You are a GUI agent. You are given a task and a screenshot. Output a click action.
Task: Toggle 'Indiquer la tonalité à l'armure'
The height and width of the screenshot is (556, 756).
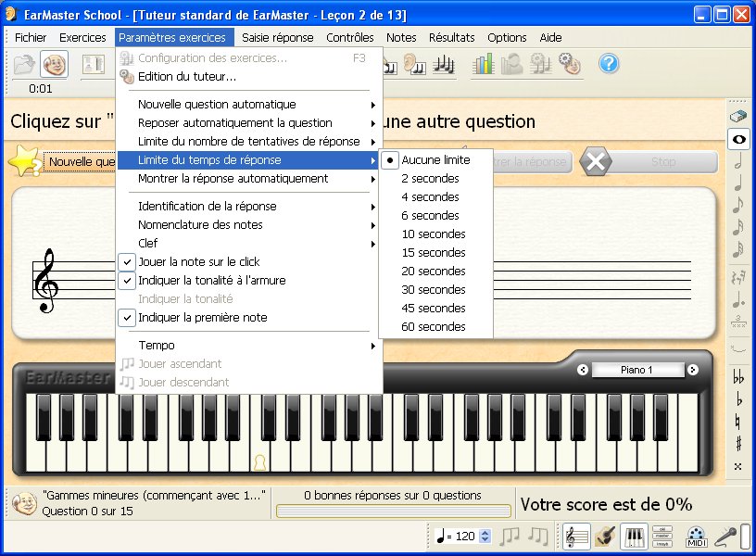(211, 281)
